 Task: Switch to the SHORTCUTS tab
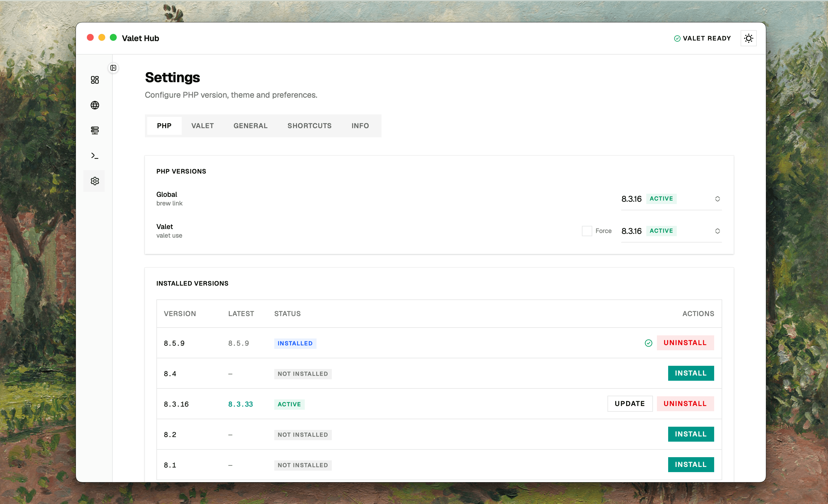point(309,126)
